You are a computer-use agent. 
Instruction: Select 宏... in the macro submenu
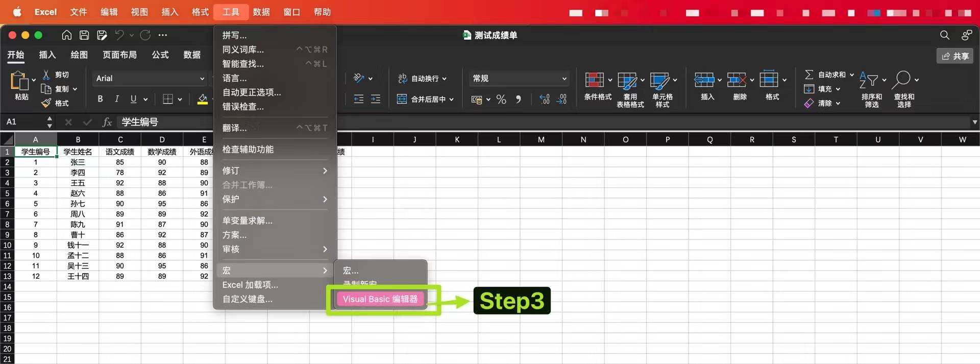tap(381, 271)
